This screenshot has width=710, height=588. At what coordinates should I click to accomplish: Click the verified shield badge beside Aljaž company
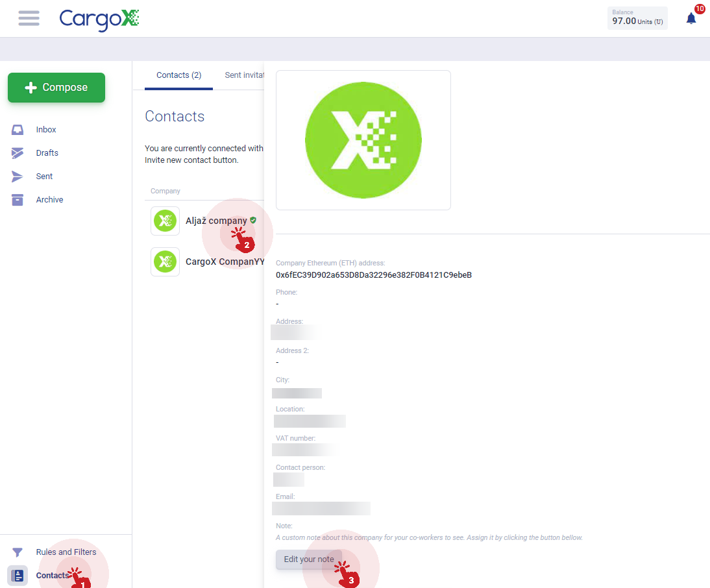coord(253,220)
